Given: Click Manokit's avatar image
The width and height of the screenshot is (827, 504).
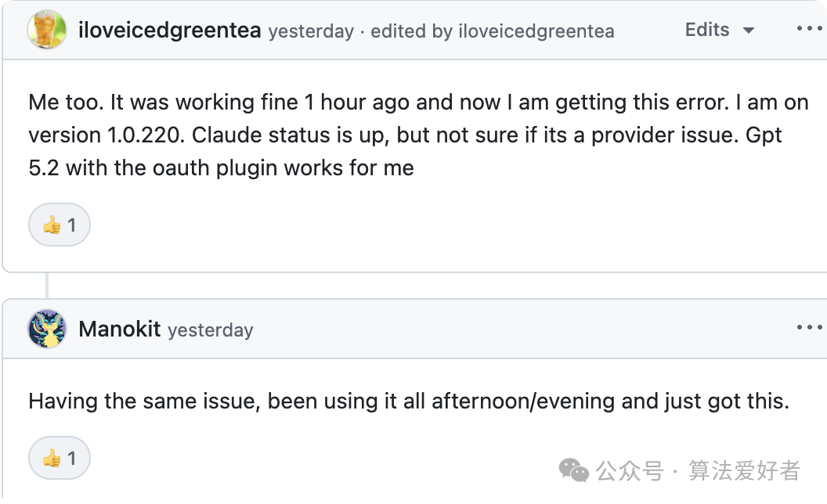Looking at the screenshot, I should click(x=45, y=329).
